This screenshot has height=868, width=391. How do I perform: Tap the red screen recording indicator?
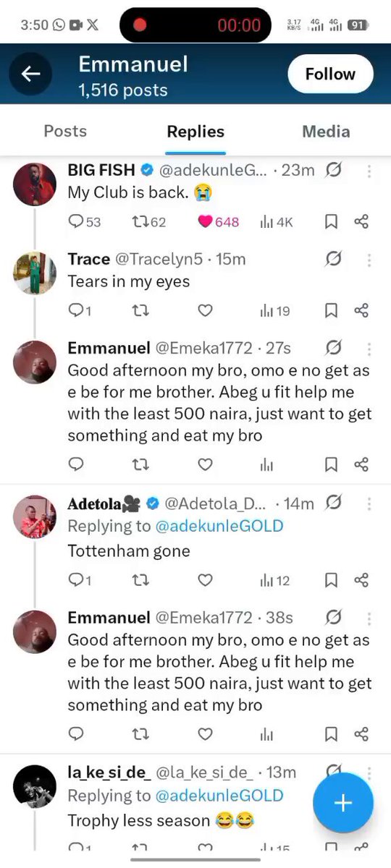(140, 25)
